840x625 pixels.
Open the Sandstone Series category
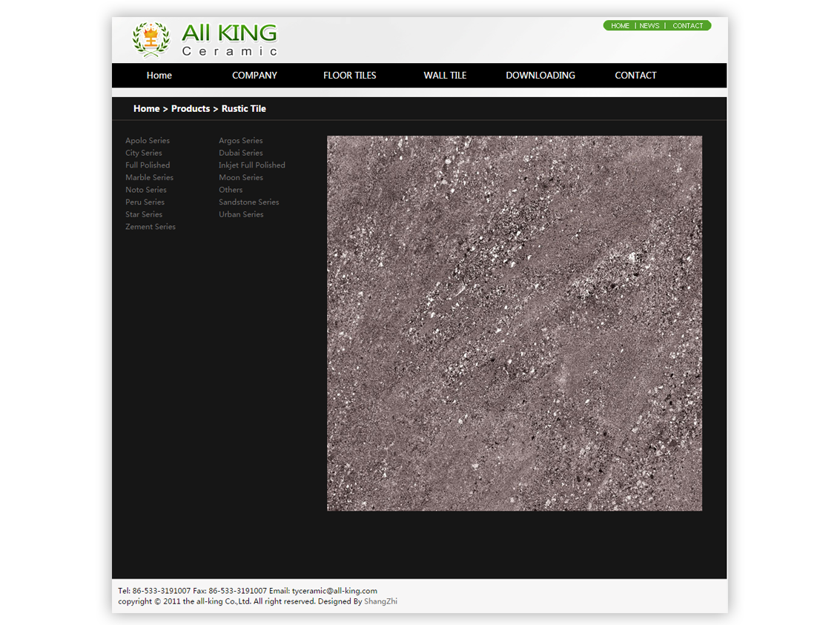click(x=248, y=202)
